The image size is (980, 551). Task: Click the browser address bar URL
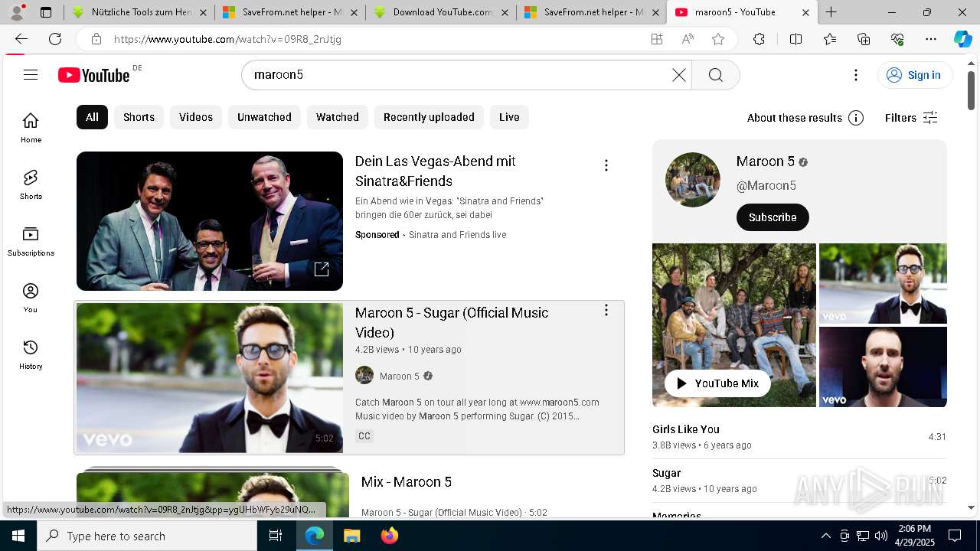pyautogui.click(x=227, y=39)
